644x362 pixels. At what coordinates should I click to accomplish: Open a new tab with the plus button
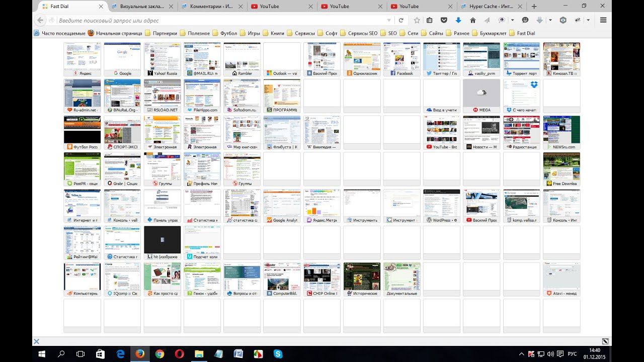(534, 7)
